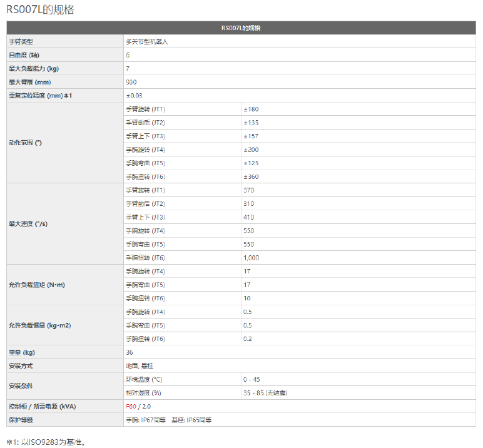This screenshot has height=448, width=483.
Task: Select the ±180 motion range value
Action: pyautogui.click(x=250, y=109)
